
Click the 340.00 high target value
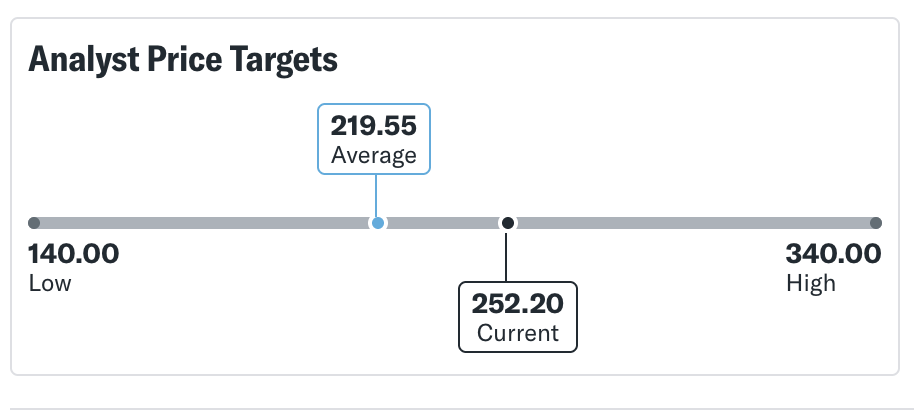[x=833, y=254]
